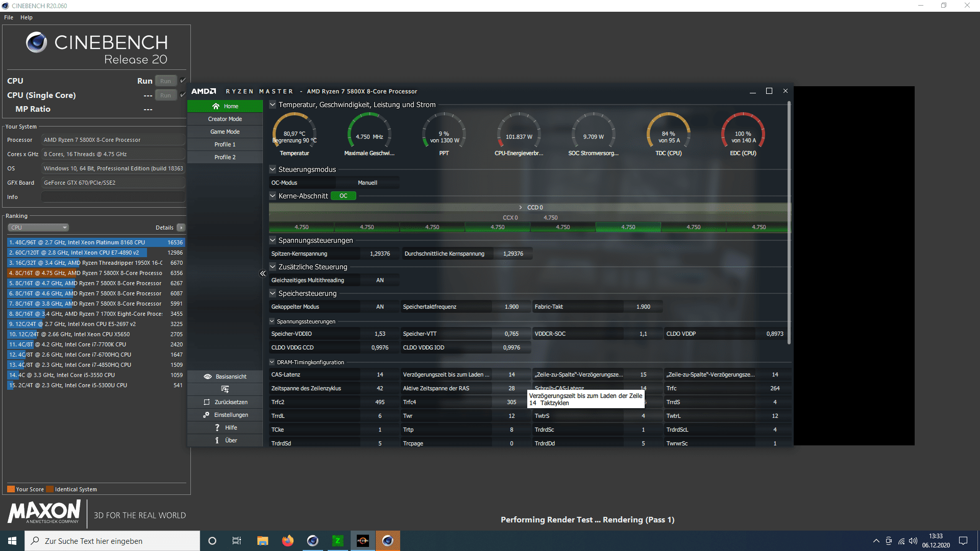The height and width of the screenshot is (551, 980).
Task: Click the Ryzen Master vertical scrollbar
Action: click(x=789, y=222)
